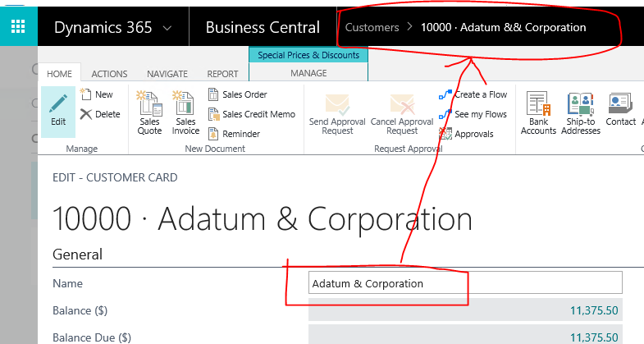644x344 pixels.
Task: Open the REPORT ribbon tab
Action: point(222,74)
